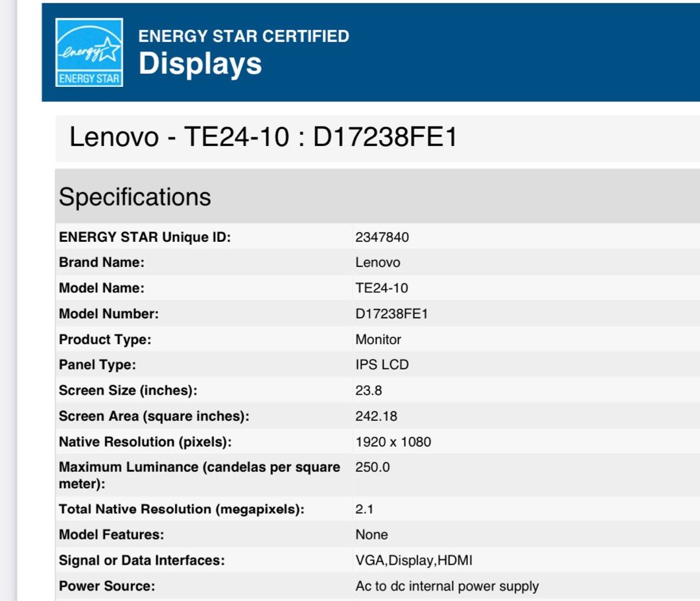Click the 'Total Native Resolution (megapixels):' label
Viewport: 700px width, 601px height.
tap(181, 510)
